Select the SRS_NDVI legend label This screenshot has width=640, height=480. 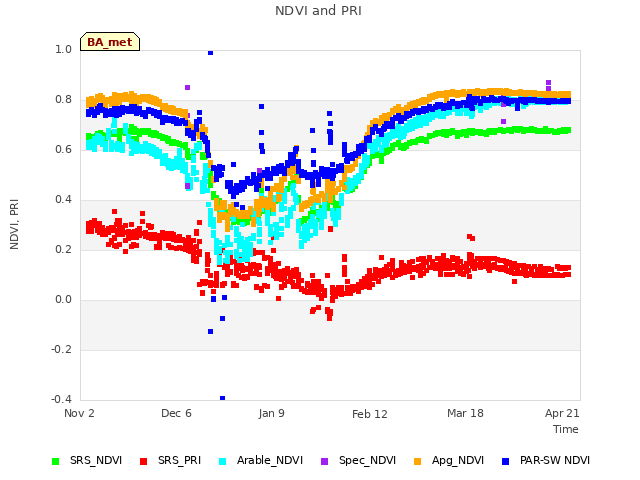[96, 460]
